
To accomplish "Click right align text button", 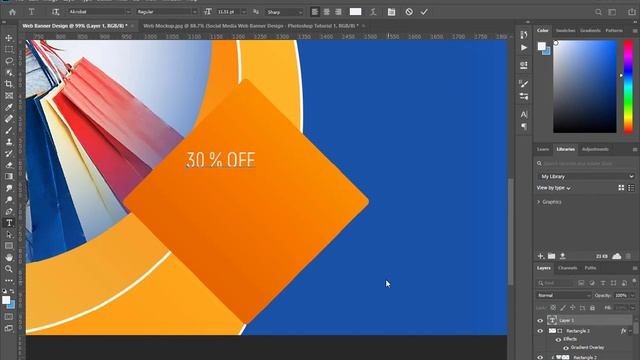I will click(x=338, y=12).
